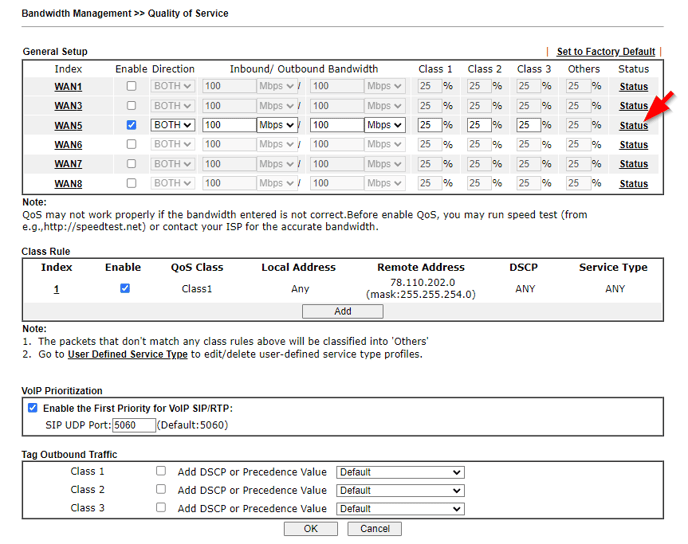Open WAN3 inbound unit dropdown
Screen dimensions: 688x544
pos(277,106)
